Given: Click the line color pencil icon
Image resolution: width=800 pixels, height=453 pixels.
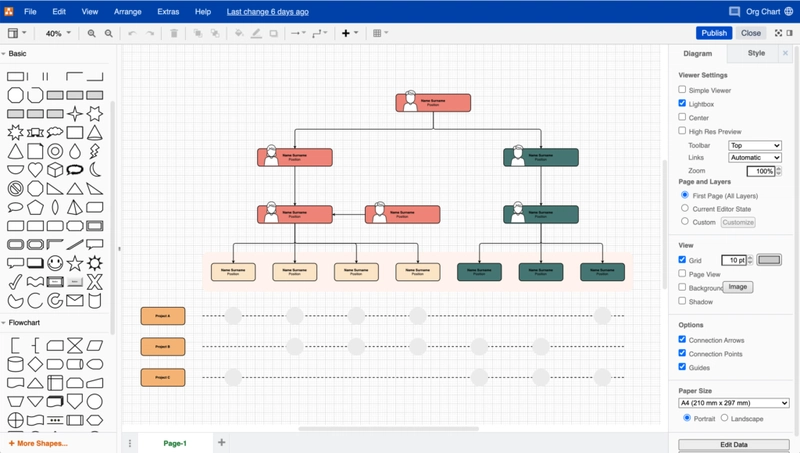Looking at the screenshot, I should 256,33.
